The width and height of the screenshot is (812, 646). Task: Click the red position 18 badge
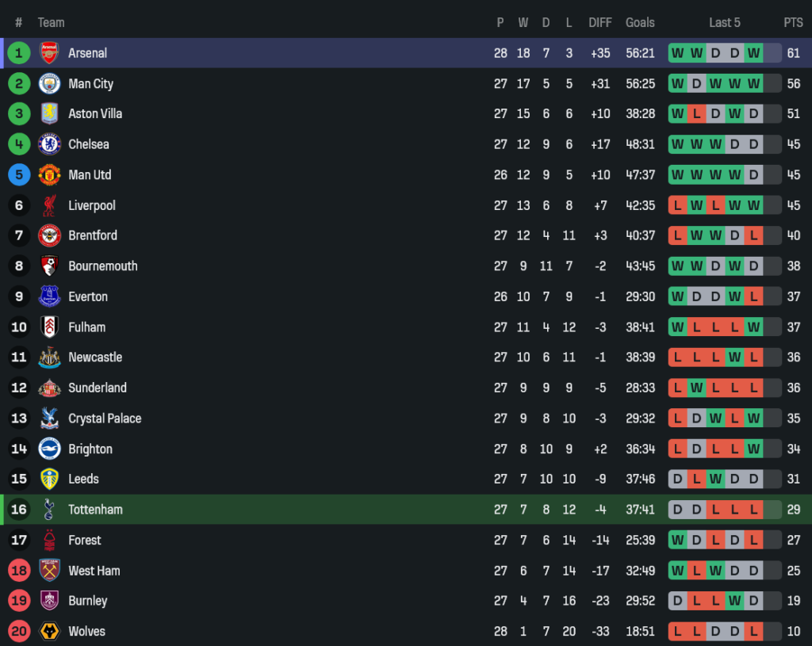coord(19,571)
